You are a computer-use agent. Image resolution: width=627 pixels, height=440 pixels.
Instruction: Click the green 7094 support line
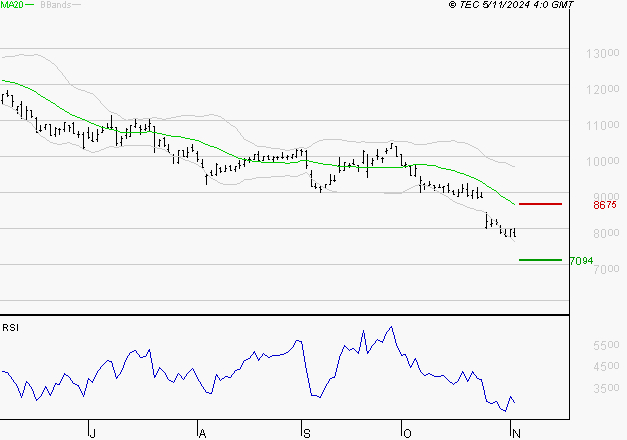click(x=541, y=260)
